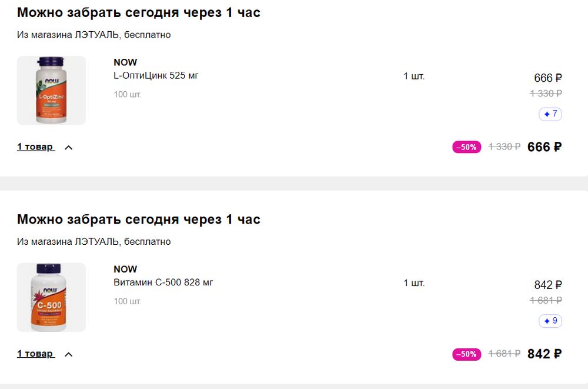Click the first '1 товар' link

[x=35, y=147]
